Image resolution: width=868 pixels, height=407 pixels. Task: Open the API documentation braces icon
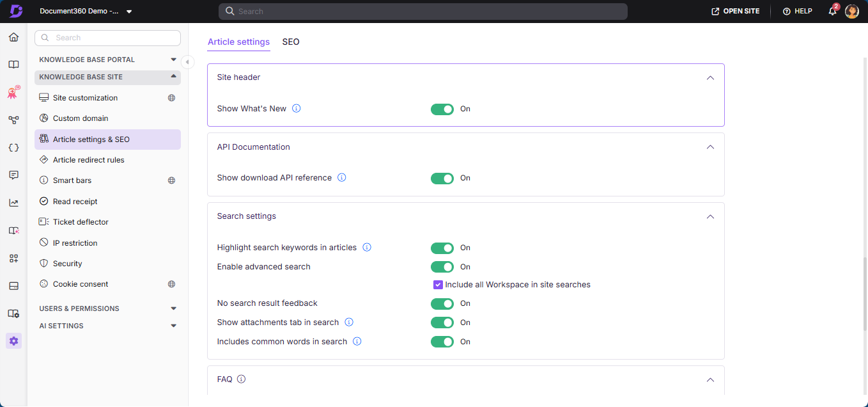coord(13,147)
